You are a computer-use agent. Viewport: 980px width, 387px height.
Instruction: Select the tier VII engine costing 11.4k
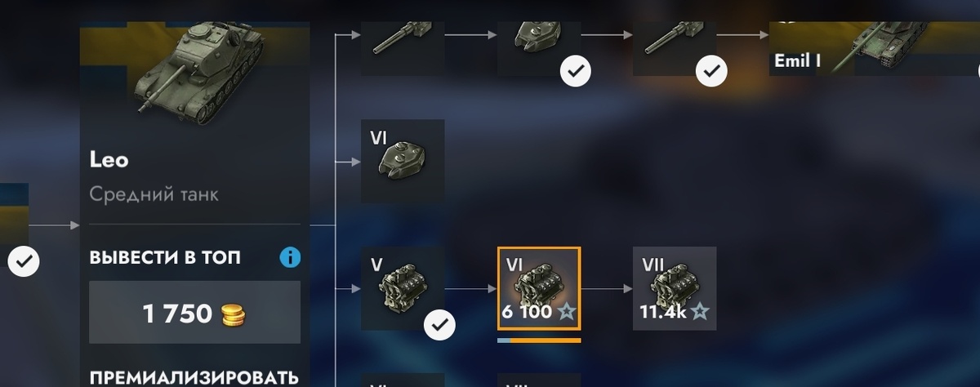(x=675, y=288)
